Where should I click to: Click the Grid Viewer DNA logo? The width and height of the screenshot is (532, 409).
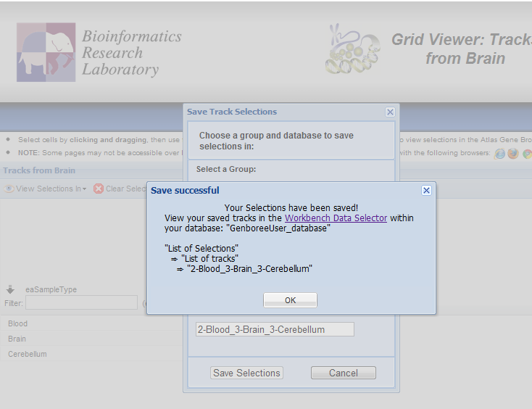[x=352, y=49]
